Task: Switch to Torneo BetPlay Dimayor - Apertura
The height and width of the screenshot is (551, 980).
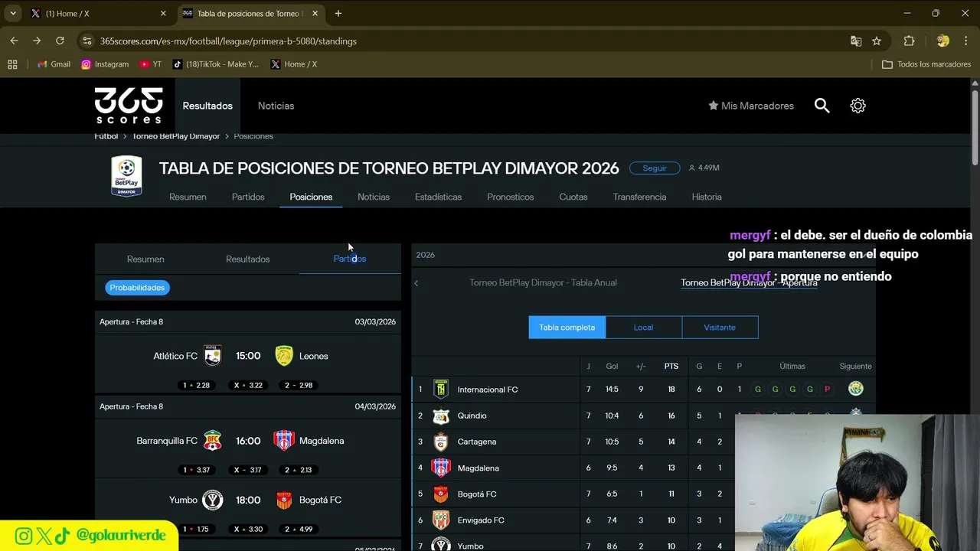Action: [749, 282]
